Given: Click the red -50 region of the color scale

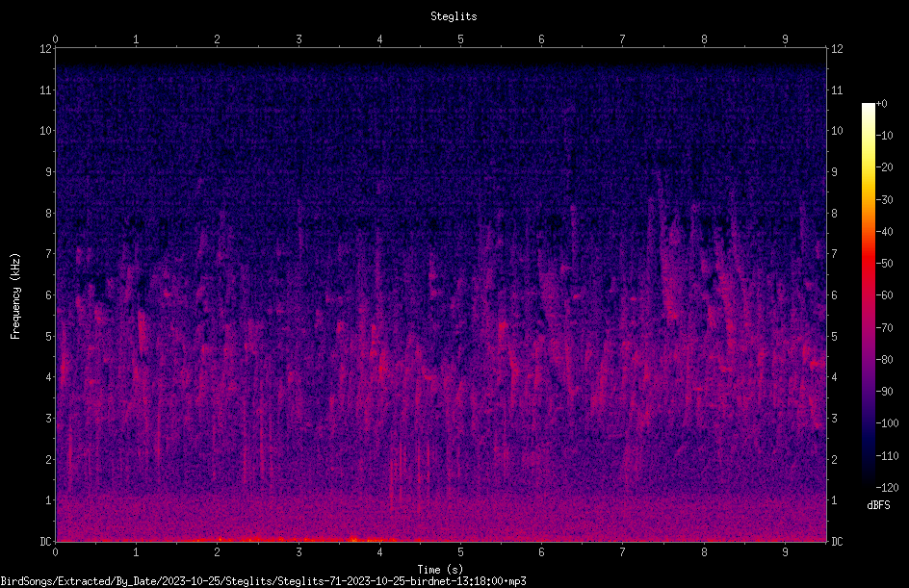Looking at the screenshot, I should coord(868,264).
